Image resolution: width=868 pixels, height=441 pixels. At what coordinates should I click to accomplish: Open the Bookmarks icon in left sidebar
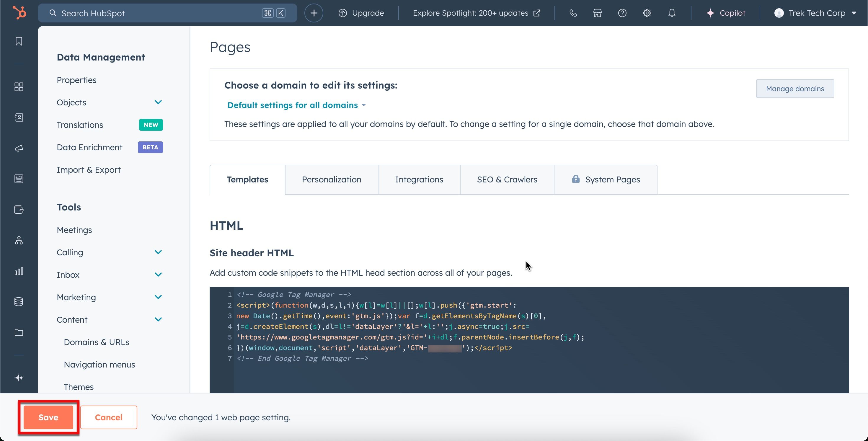pyautogui.click(x=19, y=41)
